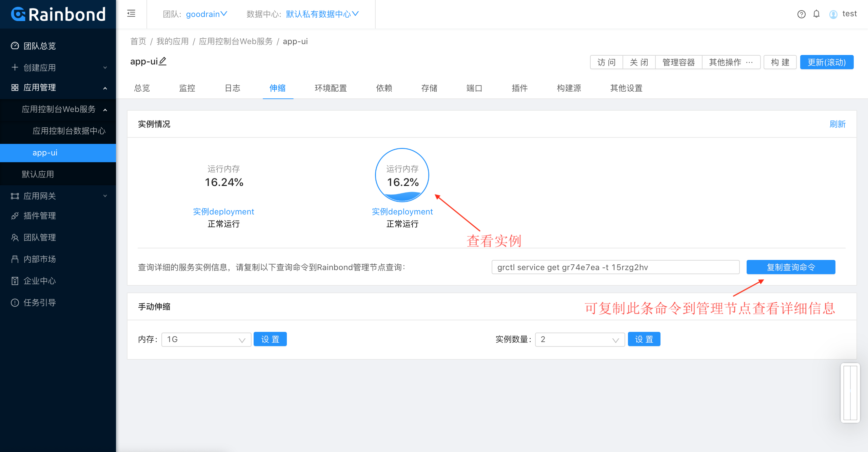The height and width of the screenshot is (452, 868).
Task: Click the test user avatar icon
Action: [833, 14]
